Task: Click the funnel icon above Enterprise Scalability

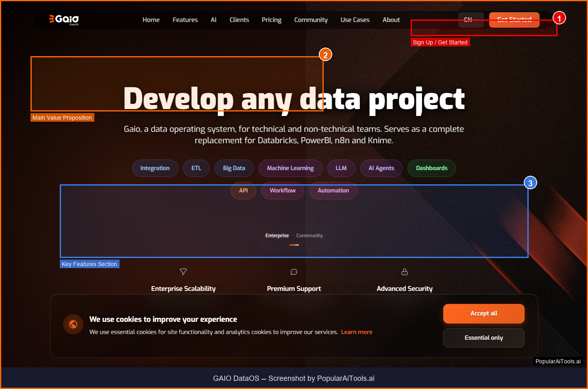Action: [x=183, y=272]
